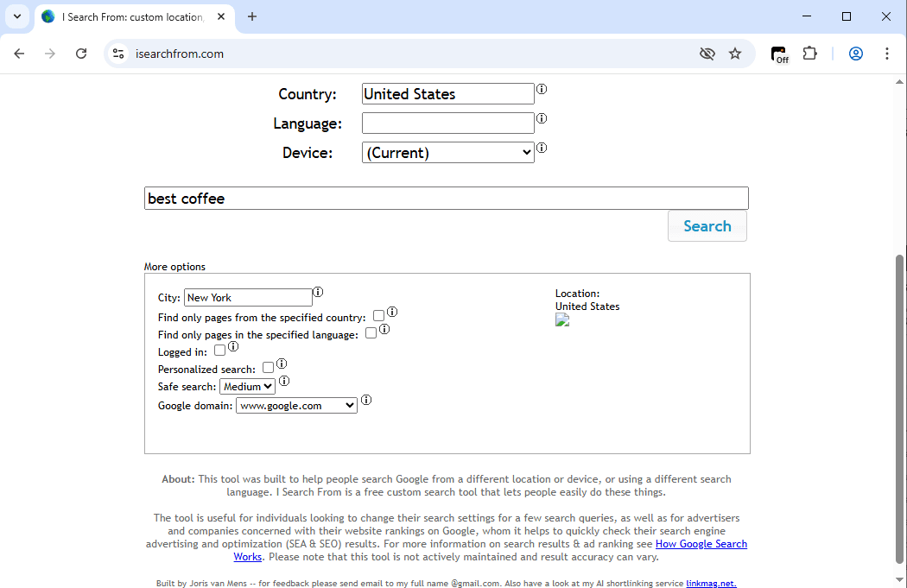Screen dimensions: 907x588
Task: Open the Google domain dropdown
Action: [296, 406]
